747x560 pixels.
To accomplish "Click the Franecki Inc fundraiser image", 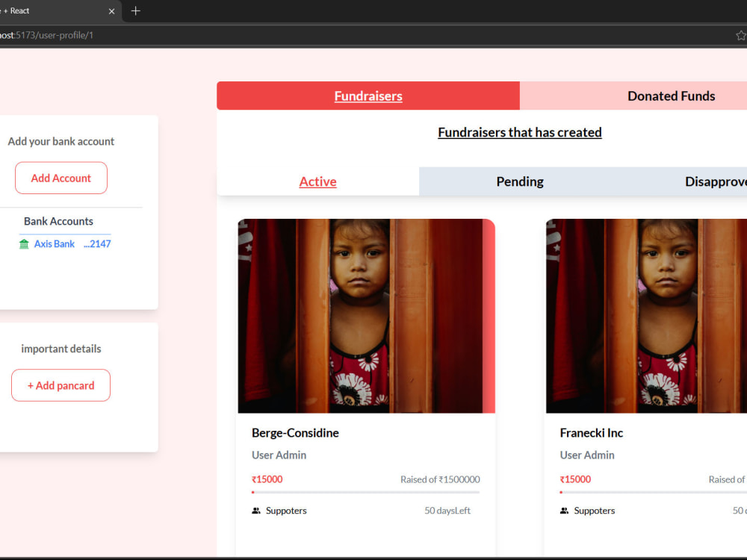I will tap(646, 316).
